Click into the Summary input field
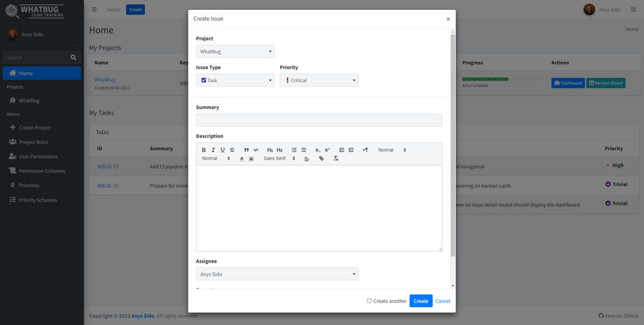Image resolution: width=644 pixels, height=325 pixels. [319, 120]
